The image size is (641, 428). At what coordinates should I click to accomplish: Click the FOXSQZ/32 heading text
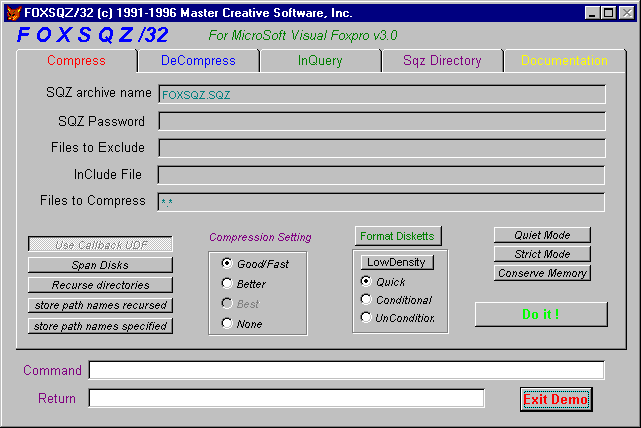(x=93, y=35)
